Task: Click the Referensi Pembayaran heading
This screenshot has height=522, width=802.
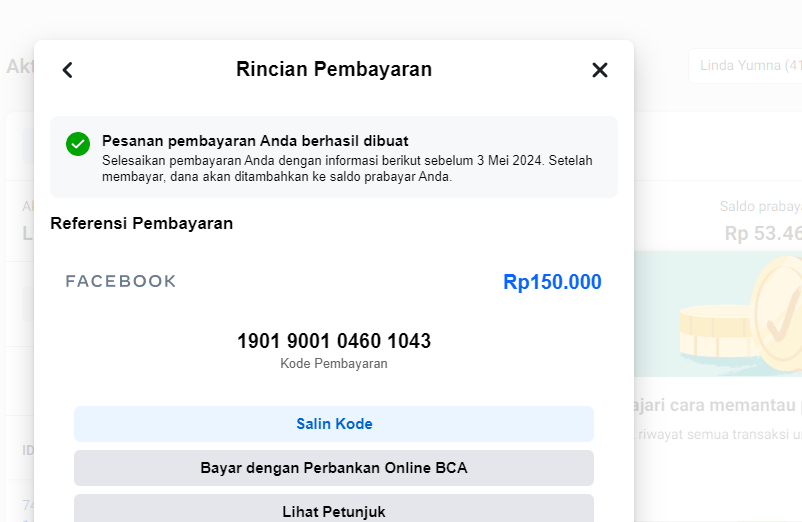Action: point(142,223)
